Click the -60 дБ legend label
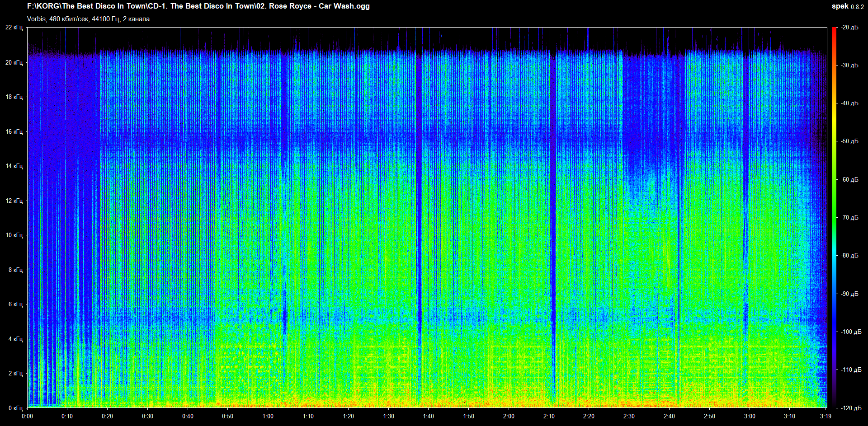 pos(850,180)
